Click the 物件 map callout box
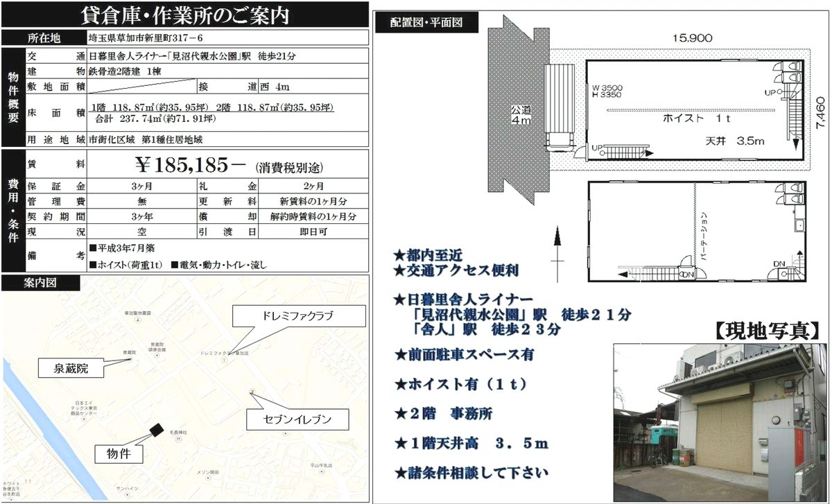 coord(119,455)
